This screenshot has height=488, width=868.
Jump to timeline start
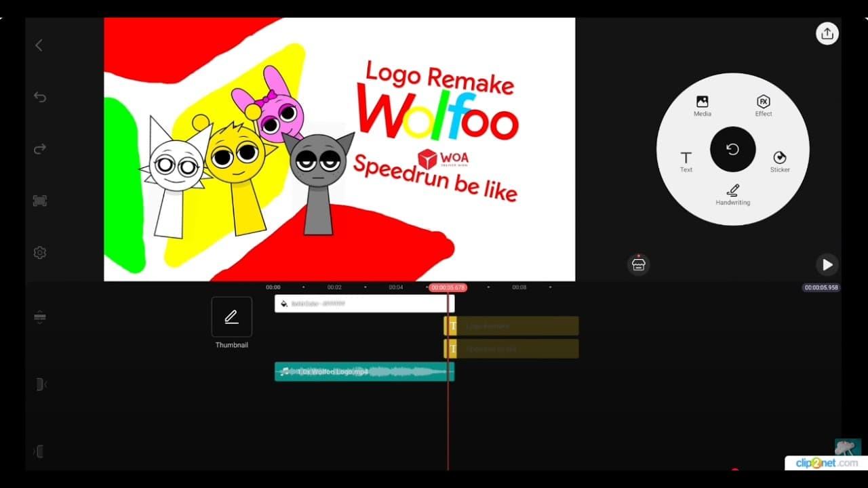coord(40,384)
